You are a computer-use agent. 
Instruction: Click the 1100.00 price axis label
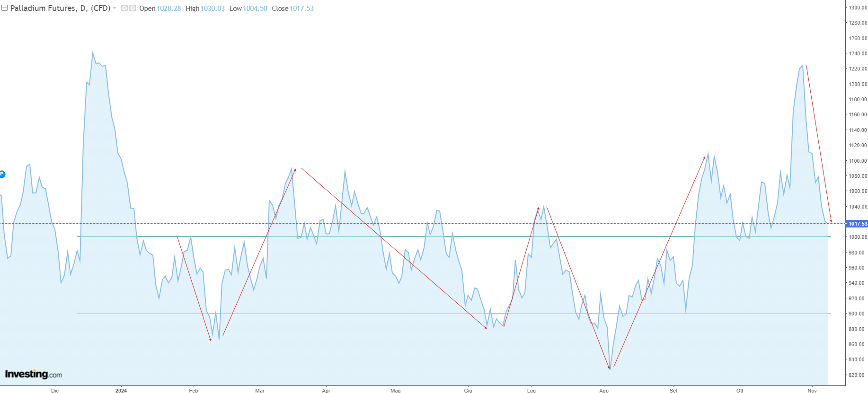(x=858, y=161)
